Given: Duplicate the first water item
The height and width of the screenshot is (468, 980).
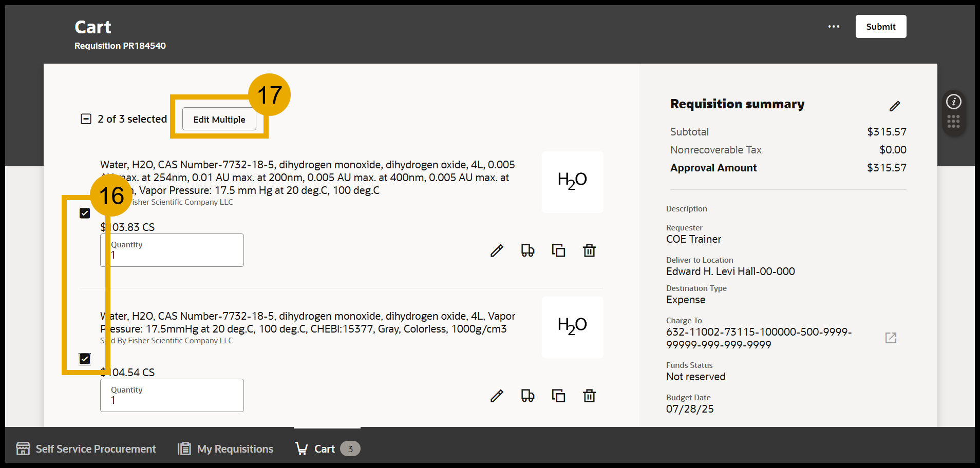Looking at the screenshot, I should 558,250.
